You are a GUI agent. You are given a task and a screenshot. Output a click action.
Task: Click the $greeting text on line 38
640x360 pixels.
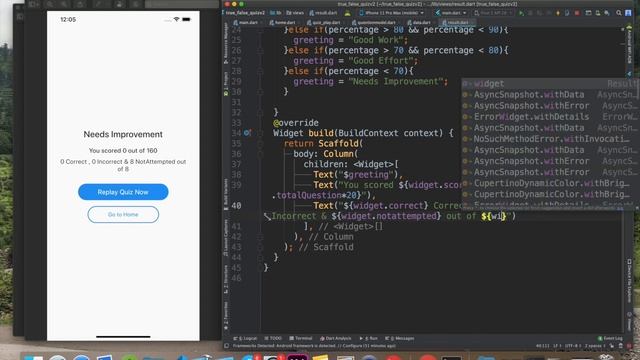tap(367, 175)
